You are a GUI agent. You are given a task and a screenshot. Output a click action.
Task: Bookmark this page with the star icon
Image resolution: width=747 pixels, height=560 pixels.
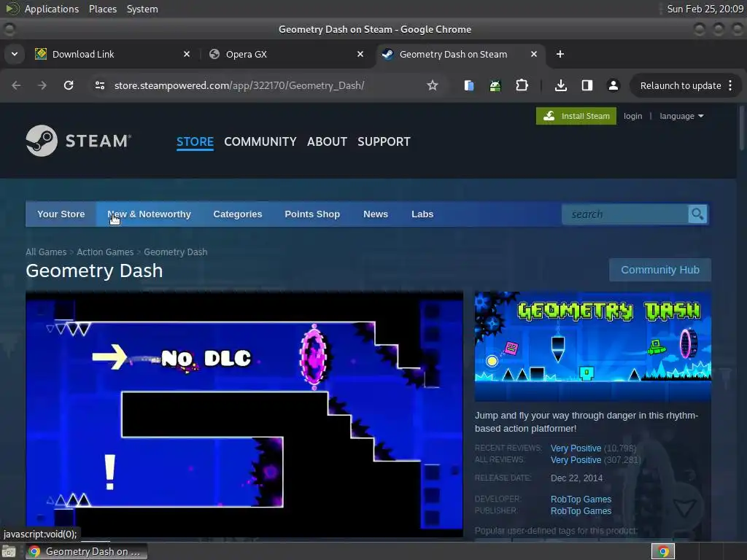coord(432,86)
